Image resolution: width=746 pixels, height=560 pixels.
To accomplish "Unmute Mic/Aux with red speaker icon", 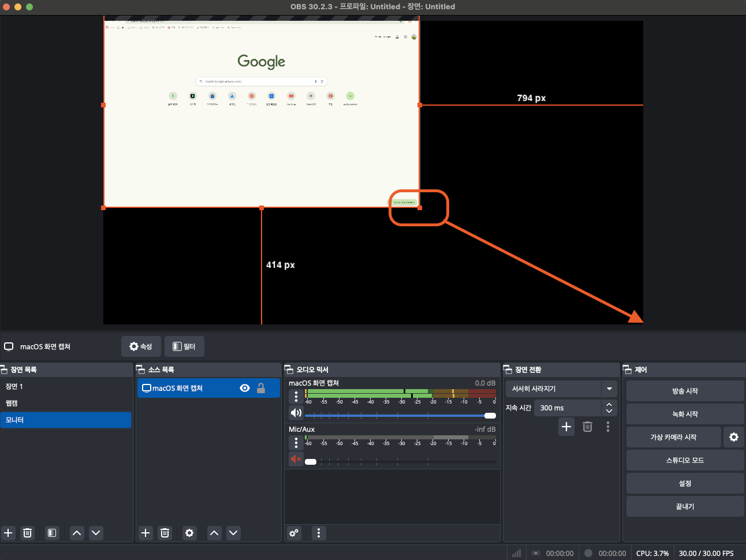I will point(296,459).
